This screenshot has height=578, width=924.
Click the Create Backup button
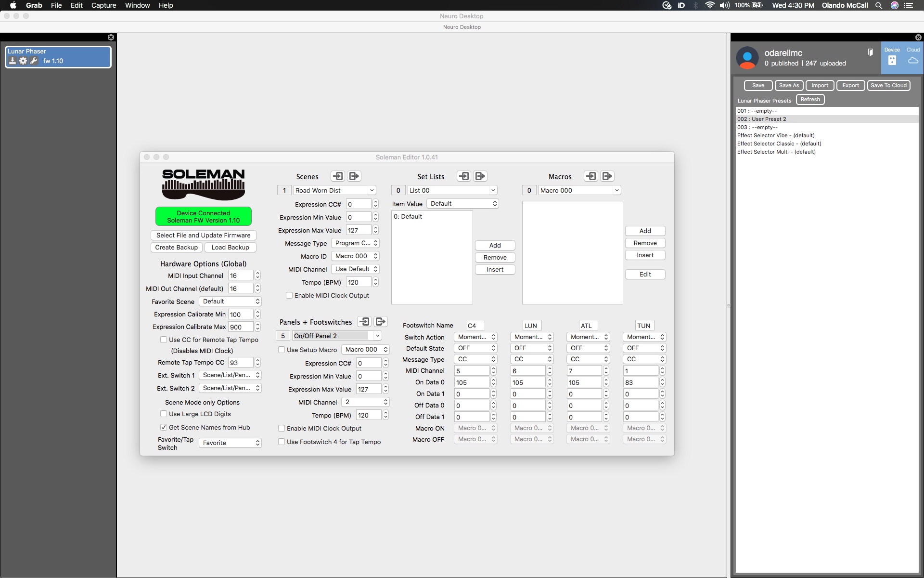point(176,247)
